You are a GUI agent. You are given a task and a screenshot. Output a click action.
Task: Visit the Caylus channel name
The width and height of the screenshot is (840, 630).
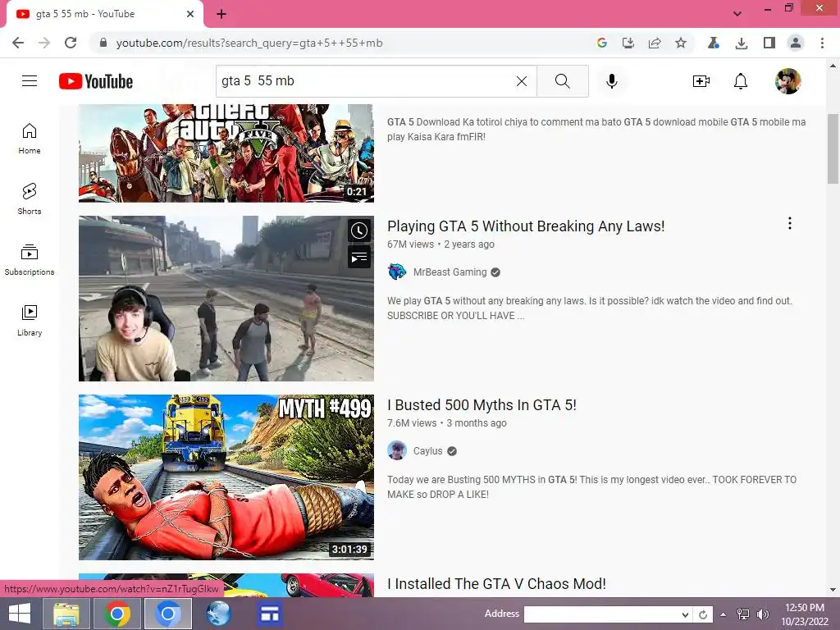pos(427,451)
